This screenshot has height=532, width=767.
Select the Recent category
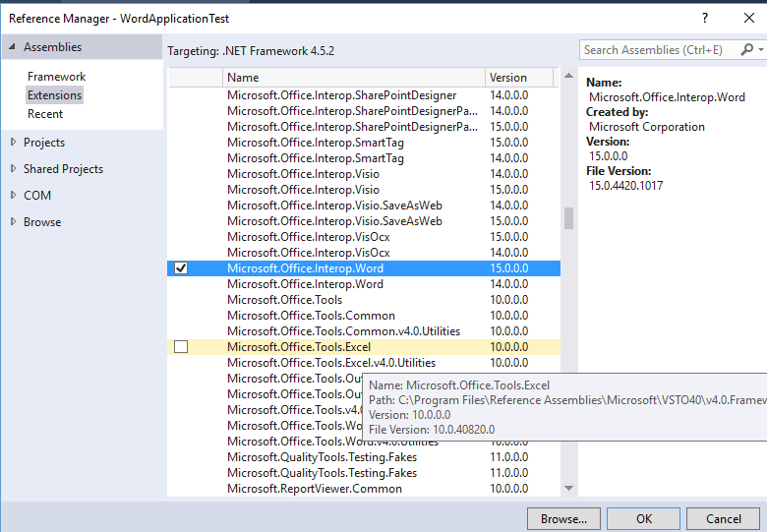coord(45,114)
